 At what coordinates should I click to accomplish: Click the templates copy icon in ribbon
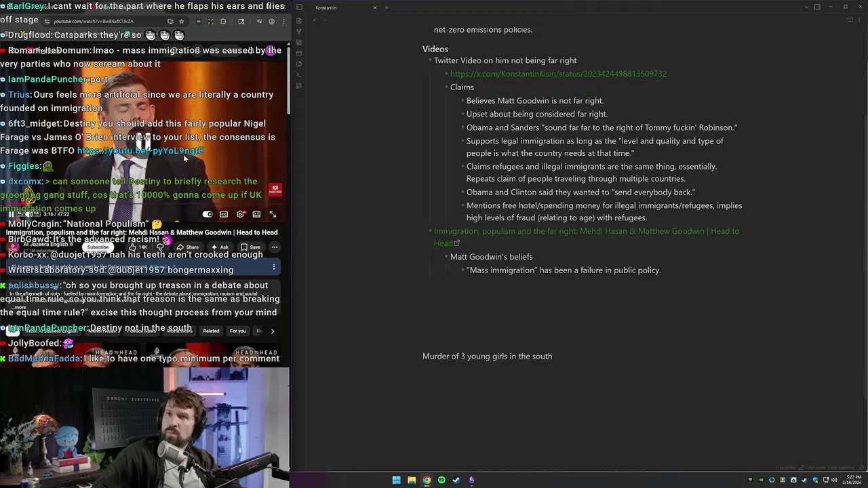[x=299, y=64]
